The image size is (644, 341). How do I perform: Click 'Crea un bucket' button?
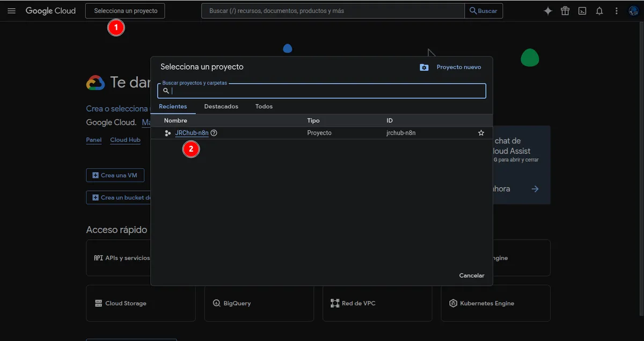pos(119,197)
